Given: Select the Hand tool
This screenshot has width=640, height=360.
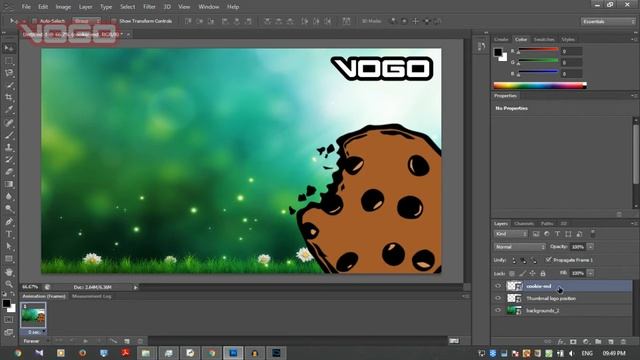Looking at the screenshot, I should coord(9,272).
